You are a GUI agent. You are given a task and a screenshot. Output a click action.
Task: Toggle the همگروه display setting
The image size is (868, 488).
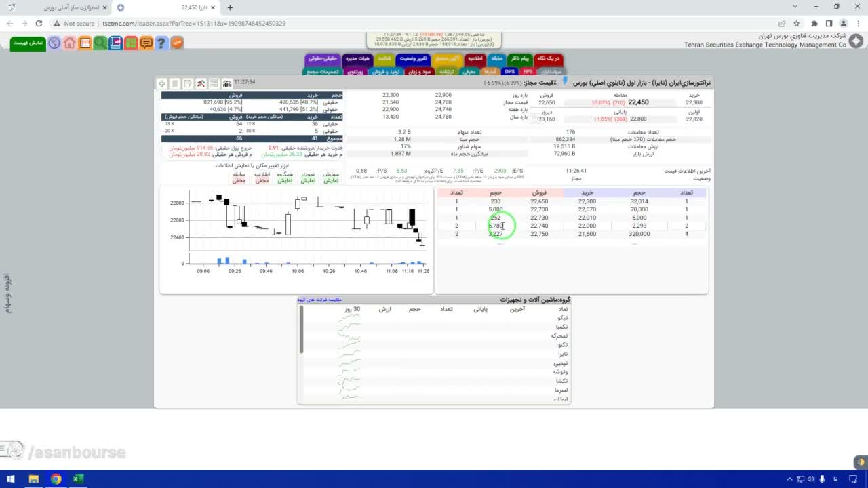click(x=285, y=177)
